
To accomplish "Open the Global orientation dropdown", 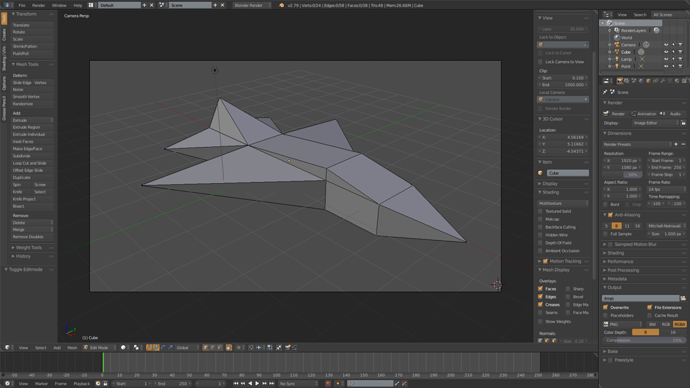I will coord(184,348).
